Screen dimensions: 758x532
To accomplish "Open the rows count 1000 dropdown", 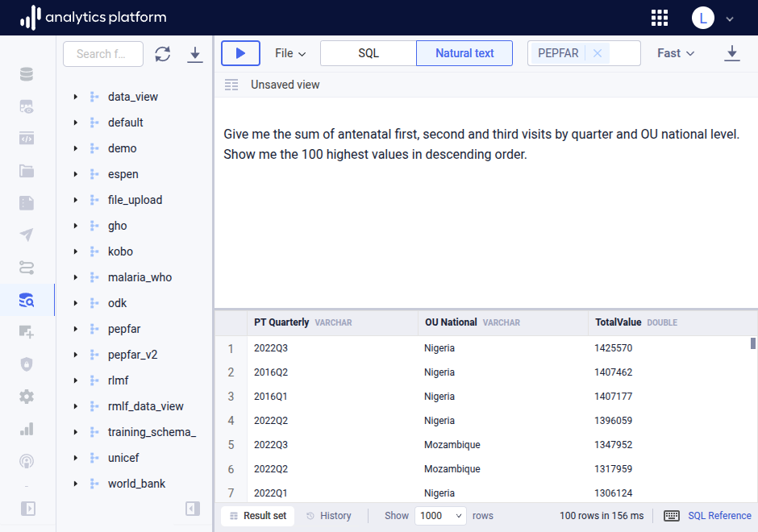I will [440, 516].
